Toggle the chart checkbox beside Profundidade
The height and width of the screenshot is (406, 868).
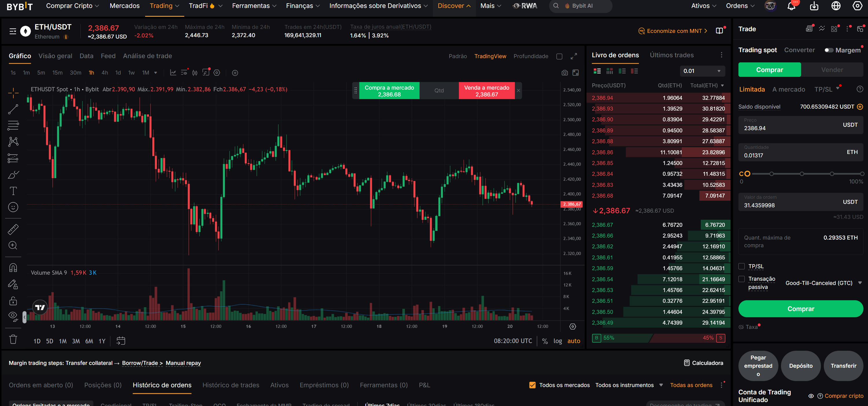pyautogui.click(x=559, y=56)
